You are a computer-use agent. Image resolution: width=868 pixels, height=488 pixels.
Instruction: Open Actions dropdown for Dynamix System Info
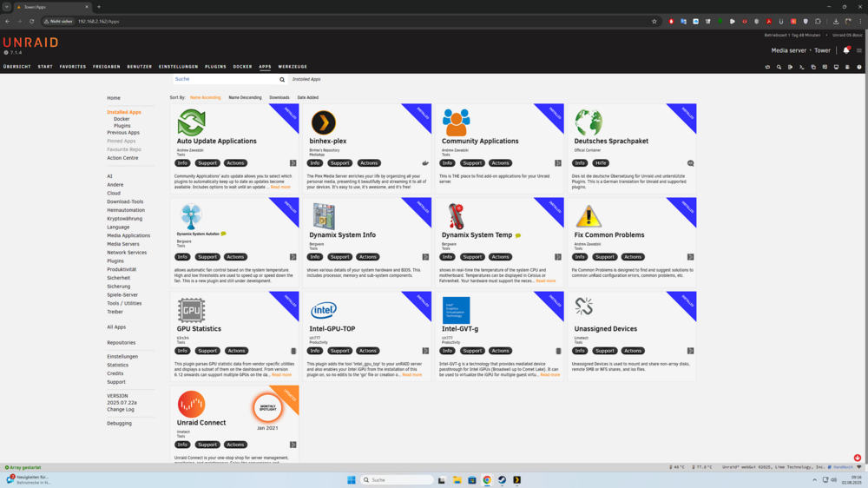367,257
